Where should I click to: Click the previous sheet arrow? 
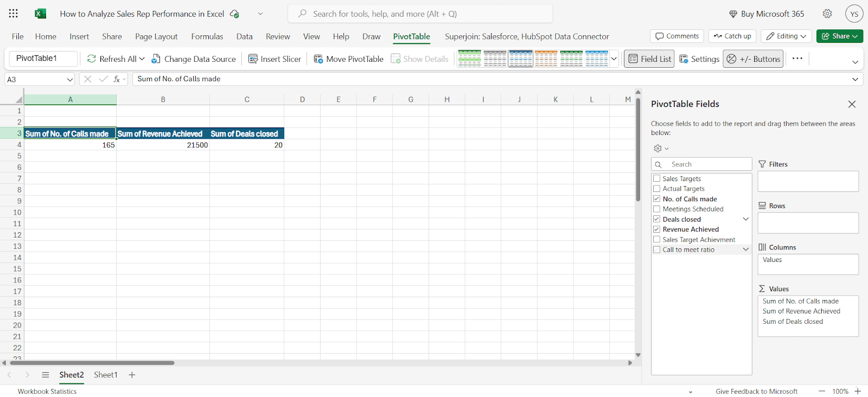coord(9,375)
